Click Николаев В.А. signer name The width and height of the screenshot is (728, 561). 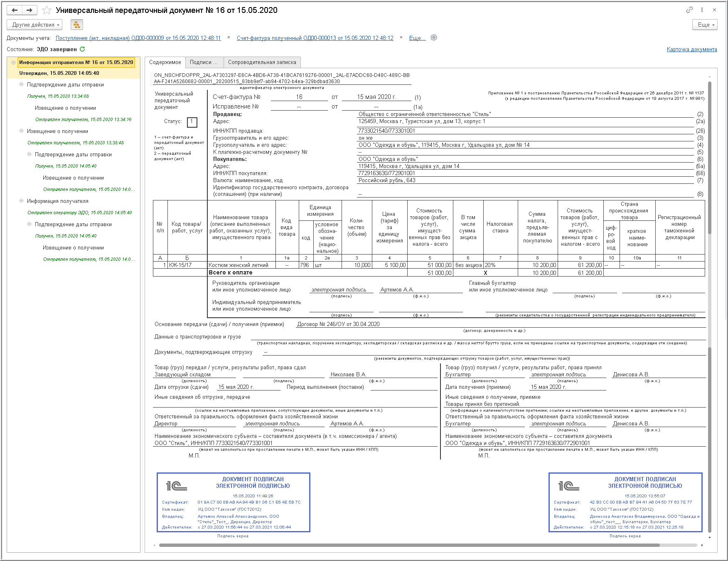click(348, 374)
